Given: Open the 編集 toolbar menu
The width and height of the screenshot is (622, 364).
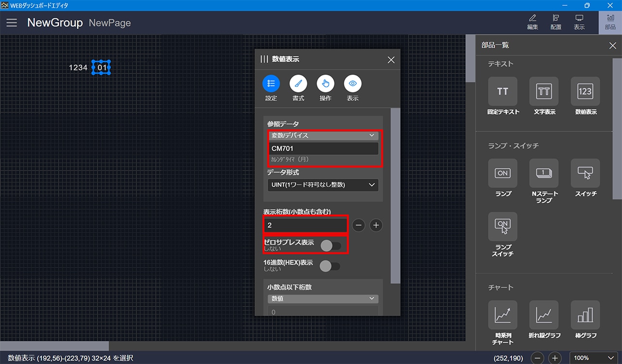Looking at the screenshot, I should (533, 22).
